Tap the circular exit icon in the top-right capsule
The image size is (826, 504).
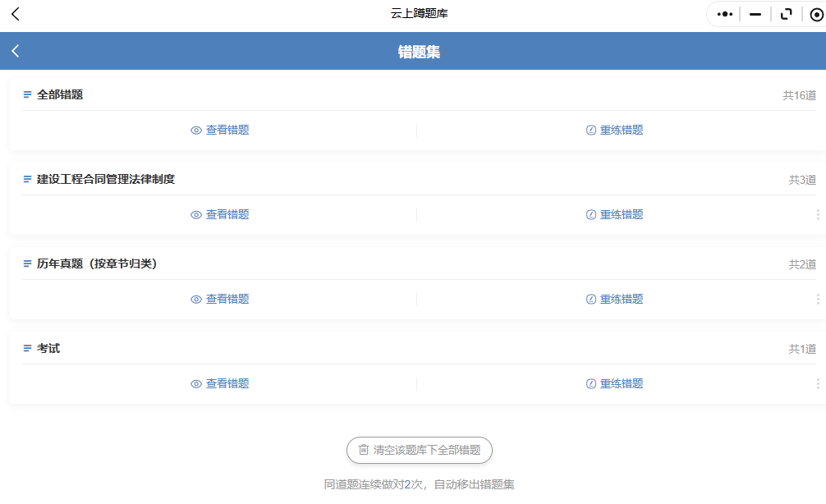(817, 14)
